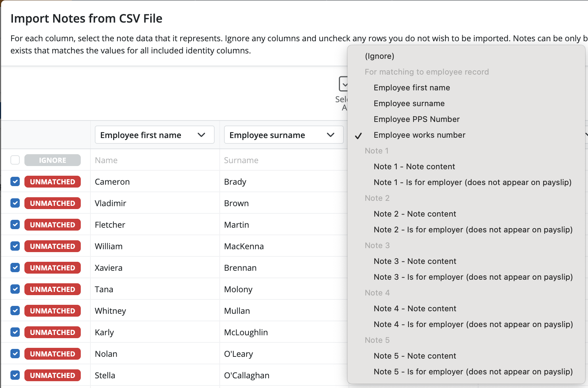
Task: Choose "Note 2 - Is for employer" option
Action: [473, 230]
